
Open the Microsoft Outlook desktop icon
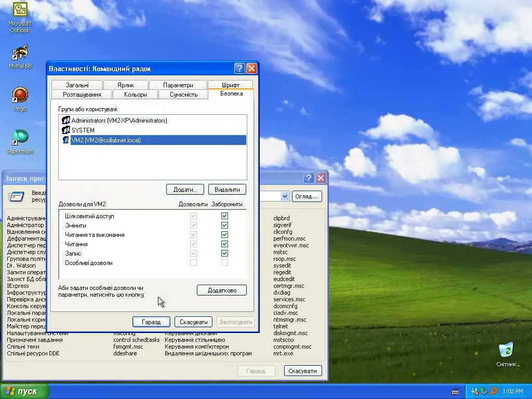click(20, 16)
